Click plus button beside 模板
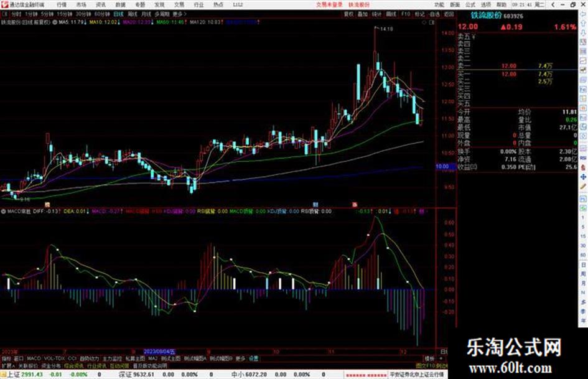 point(441,358)
